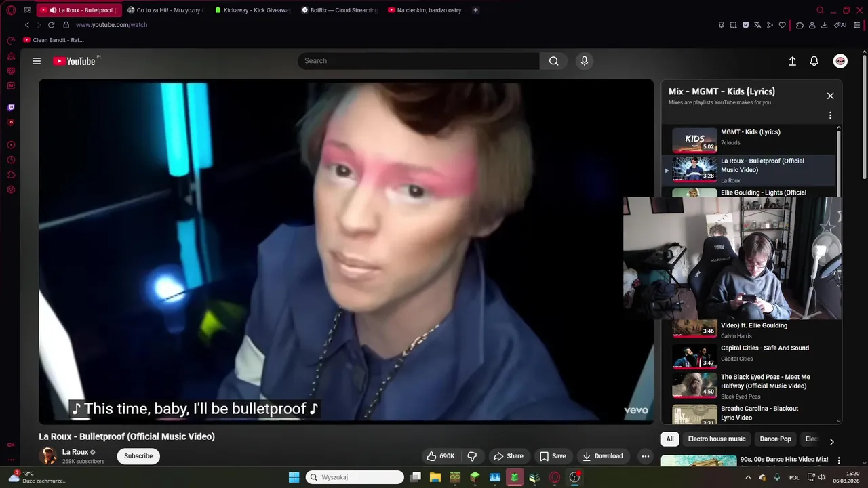Open the Opera snapshot tool icon
The width and height of the screenshot is (868, 488).
click(x=733, y=25)
